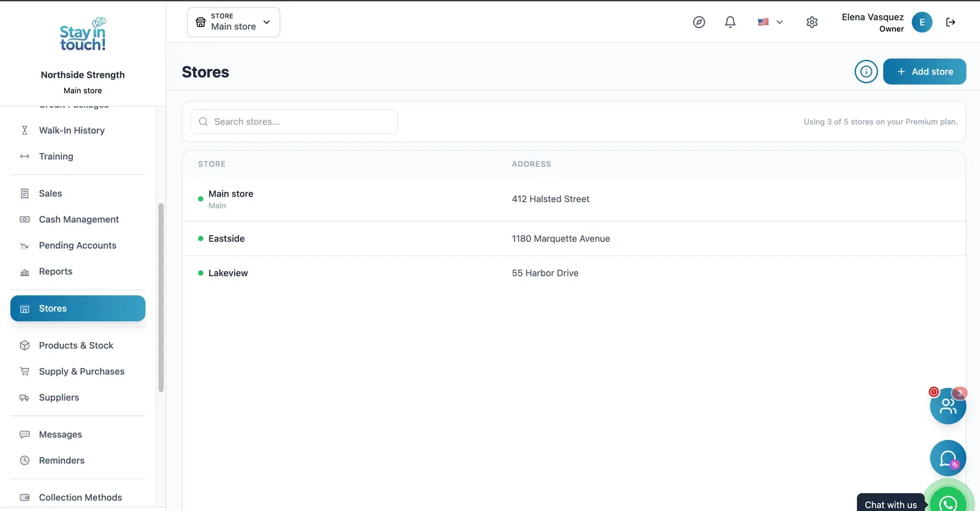Focus the Search stores input field

(294, 121)
